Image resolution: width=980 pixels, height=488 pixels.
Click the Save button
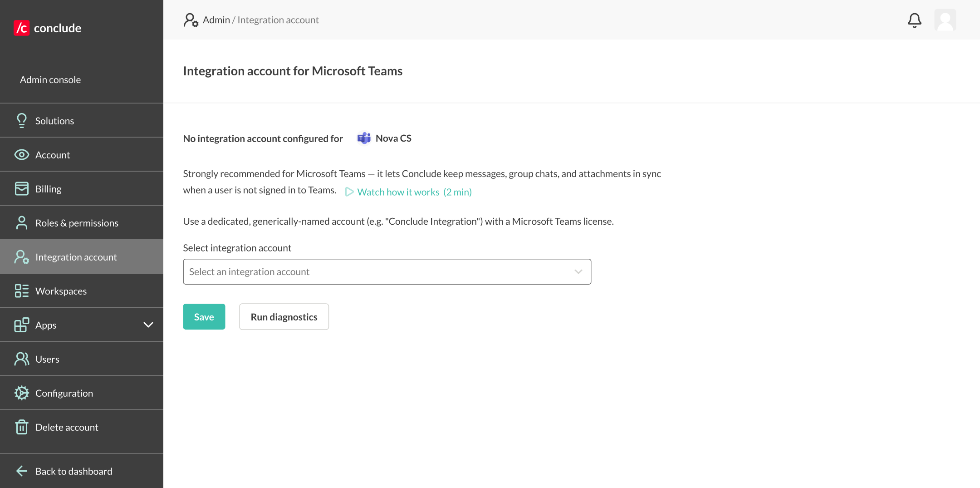pyautogui.click(x=204, y=317)
